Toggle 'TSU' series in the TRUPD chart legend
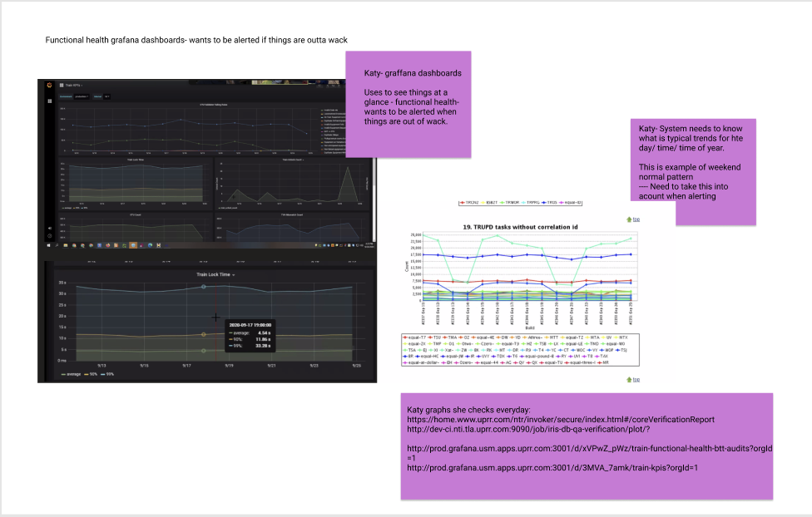812x517 pixels. pos(433,337)
